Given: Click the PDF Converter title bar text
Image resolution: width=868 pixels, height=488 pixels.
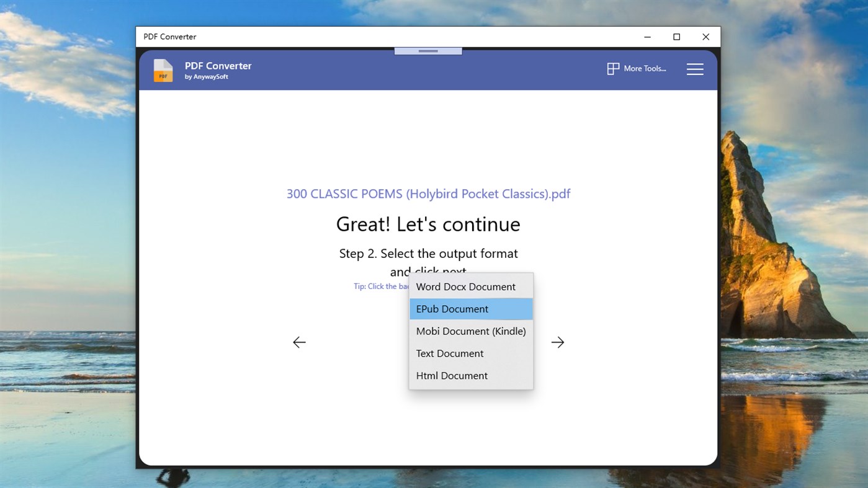Looking at the screenshot, I should (169, 37).
